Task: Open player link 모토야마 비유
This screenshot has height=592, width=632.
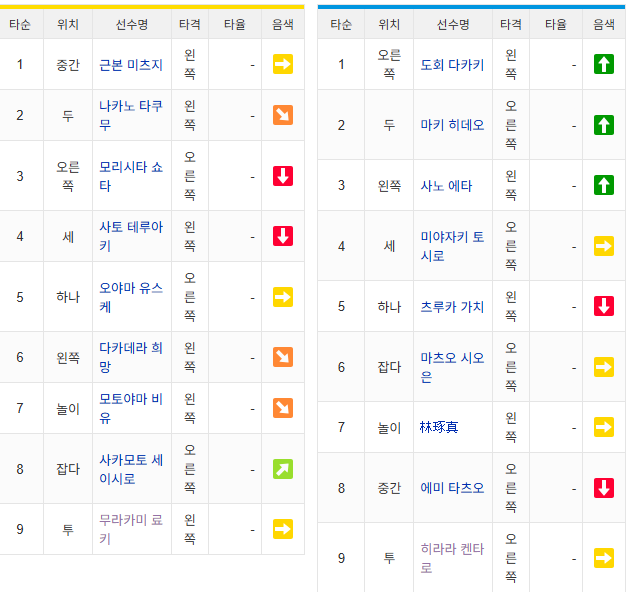Action: [x=131, y=408]
